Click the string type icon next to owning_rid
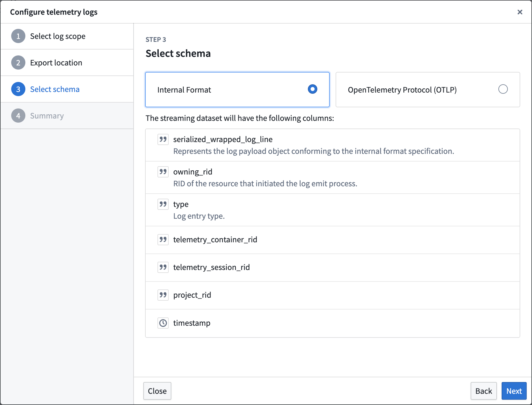This screenshot has width=532, height=405. (163, 172)
